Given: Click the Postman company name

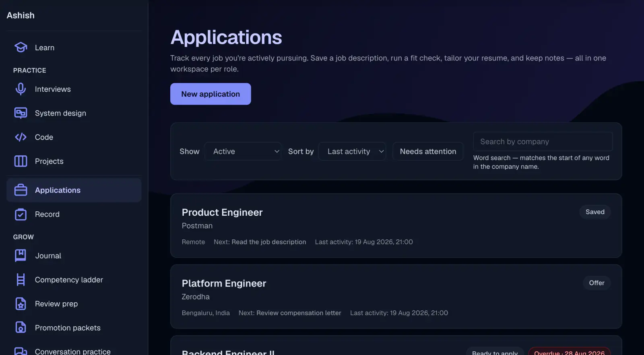Looking at the screenshot, I should coord(197,226).
